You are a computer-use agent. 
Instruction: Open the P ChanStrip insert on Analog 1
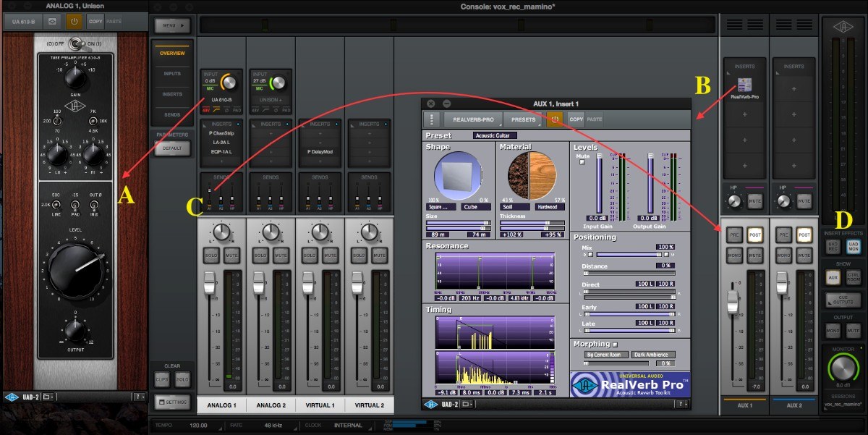pos(221,135)
